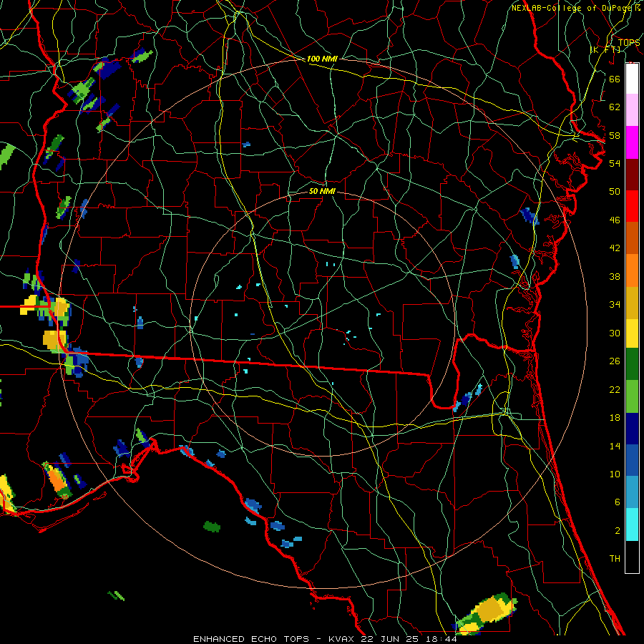Click the 14 legend value
This screenshot has height=644, width=644.
615,446
